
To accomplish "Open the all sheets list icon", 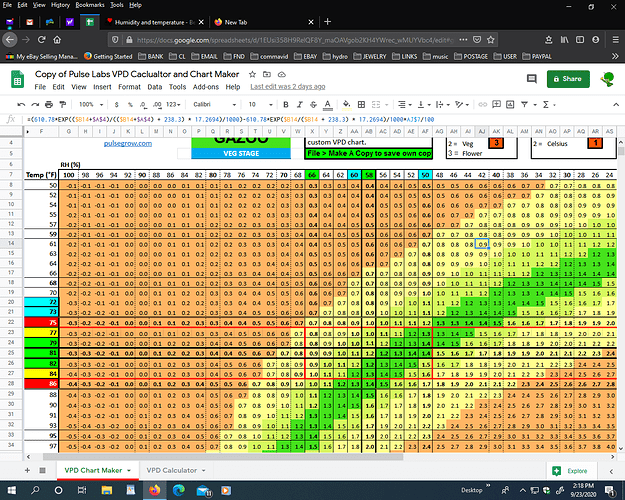I will tap(42, 470).
